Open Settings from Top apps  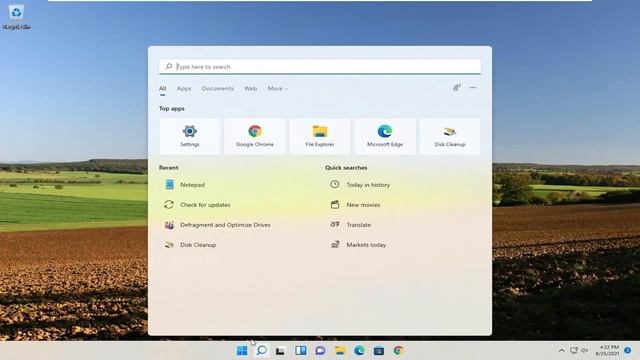tap(189, 136)
